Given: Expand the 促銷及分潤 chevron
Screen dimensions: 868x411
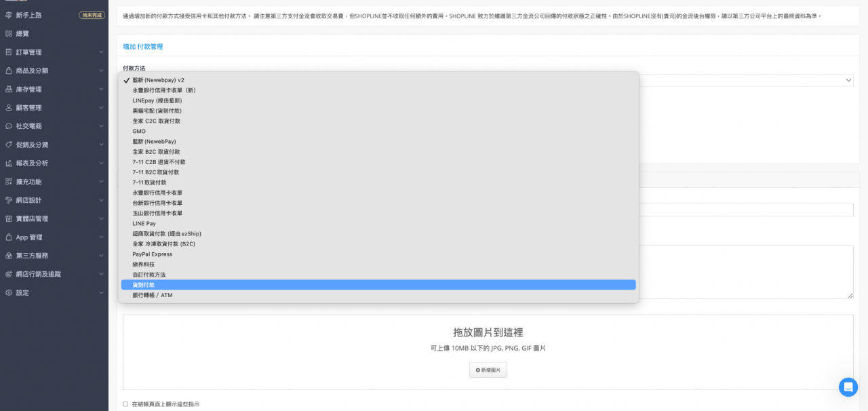Looking at the screenshot, I should 101,144.
